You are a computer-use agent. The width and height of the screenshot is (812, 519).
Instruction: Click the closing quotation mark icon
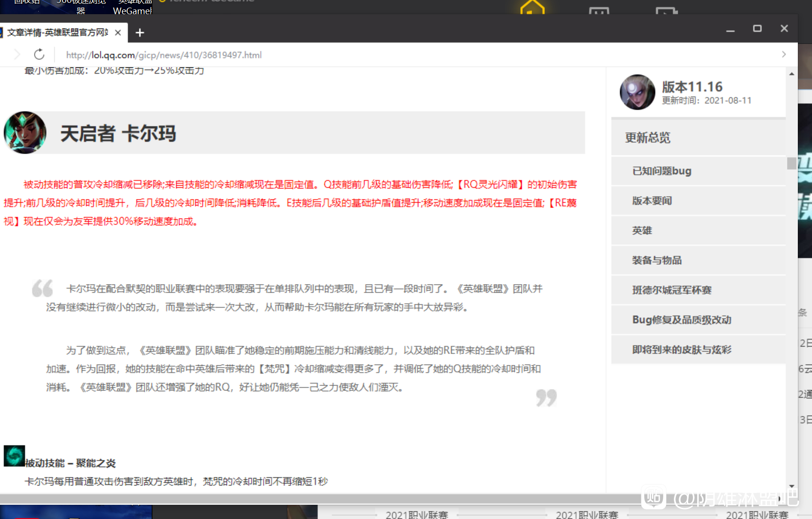point(546,398)
